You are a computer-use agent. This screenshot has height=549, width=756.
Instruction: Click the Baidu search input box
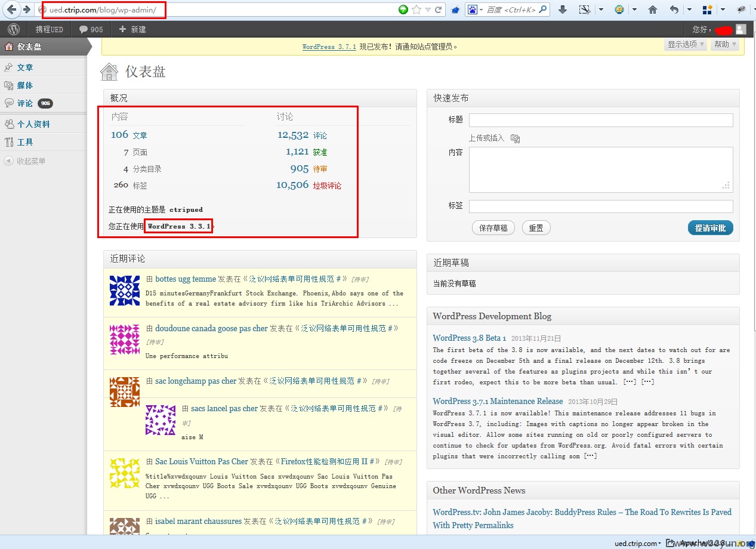511,10
